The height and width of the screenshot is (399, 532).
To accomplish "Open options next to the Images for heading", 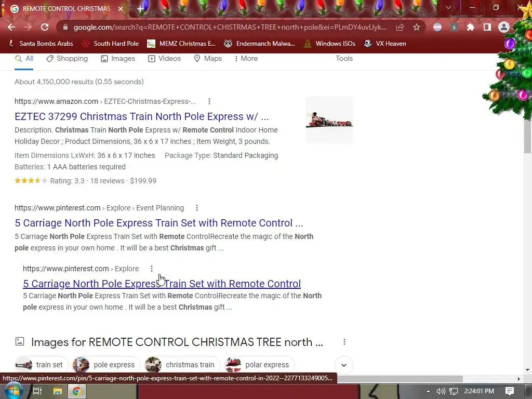I will pos(344,342).
